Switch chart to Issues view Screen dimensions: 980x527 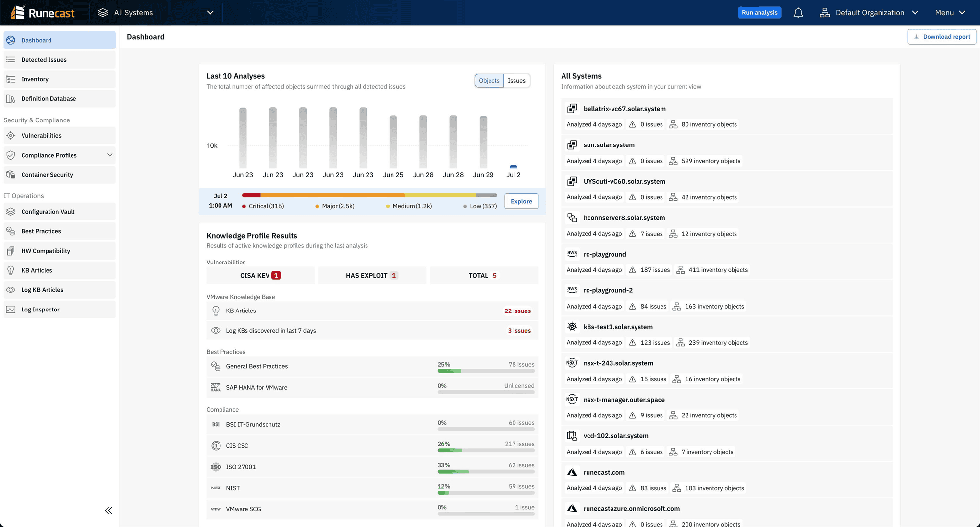click(x=516, y=81)
